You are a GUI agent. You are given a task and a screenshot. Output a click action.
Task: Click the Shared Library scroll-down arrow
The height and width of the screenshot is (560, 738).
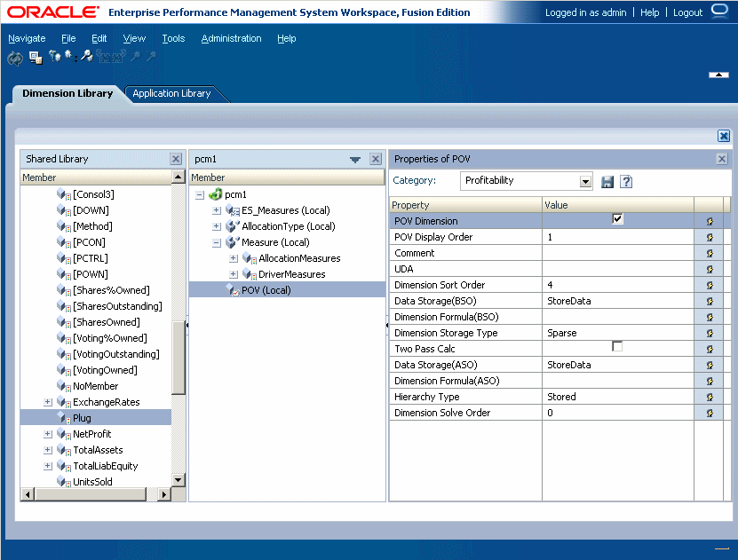point(178,480)
